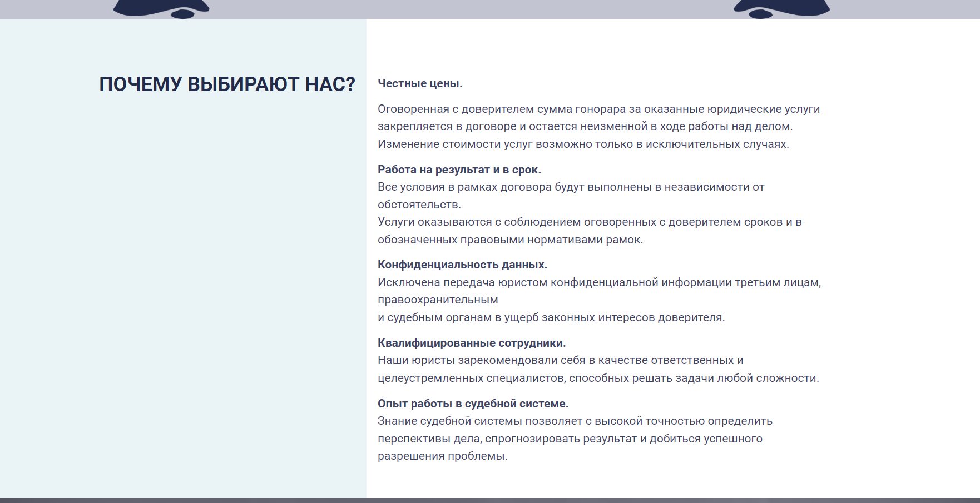The width and height of the screenshot is (980, 503).
Task: Click the line starting "Знание судебной системы позволяет"
Action: 575,421
